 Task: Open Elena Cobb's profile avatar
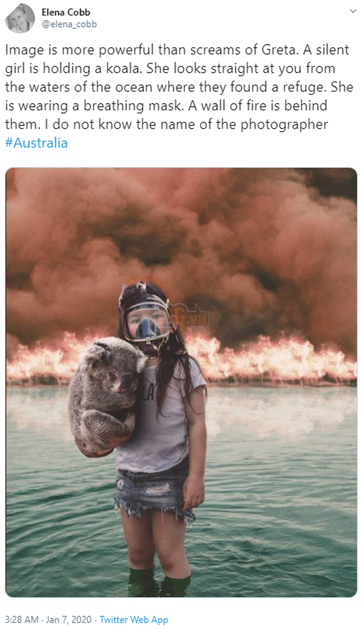[x=20, y=18]
